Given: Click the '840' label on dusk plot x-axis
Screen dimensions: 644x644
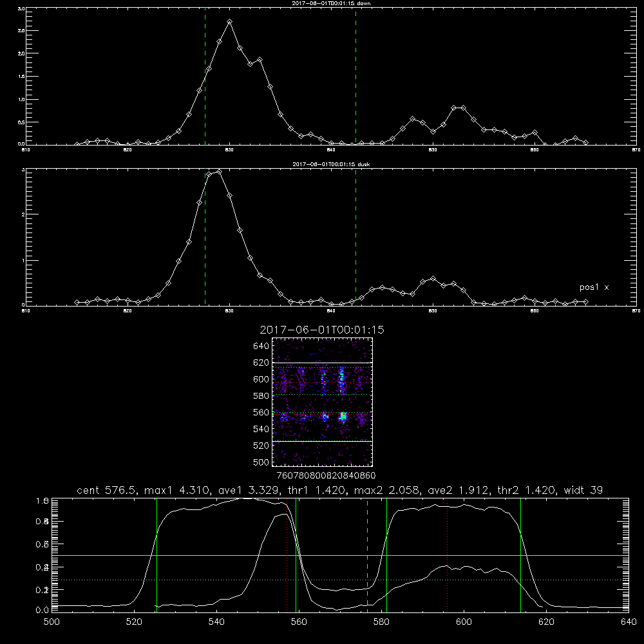Looking at the screenshot, I should pos(331,311).
